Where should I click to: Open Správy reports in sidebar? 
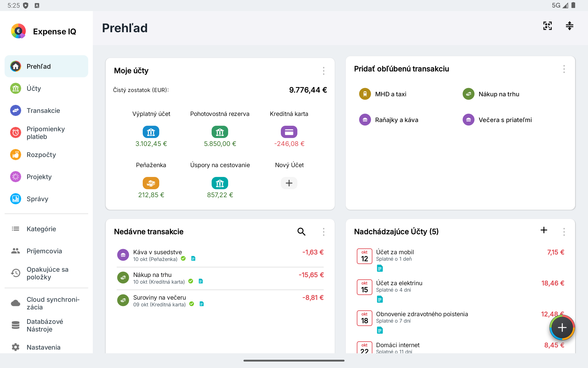46,199
